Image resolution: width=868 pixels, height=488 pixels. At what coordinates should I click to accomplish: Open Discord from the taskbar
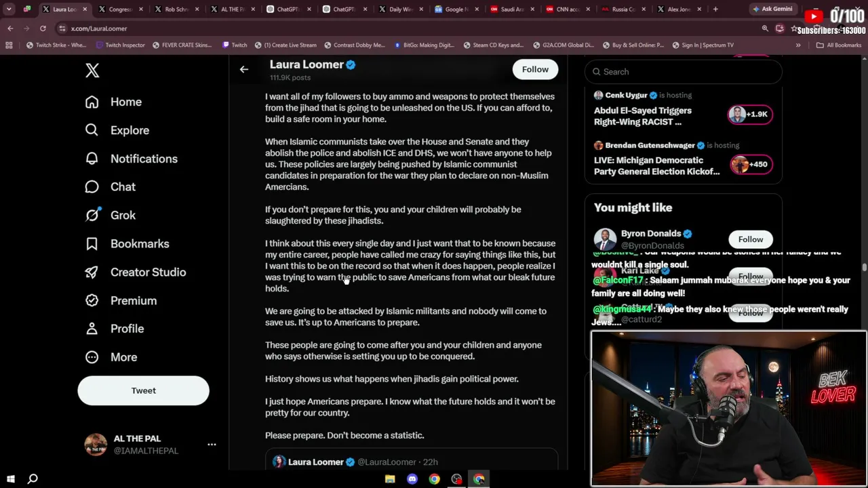click(412, 479)
